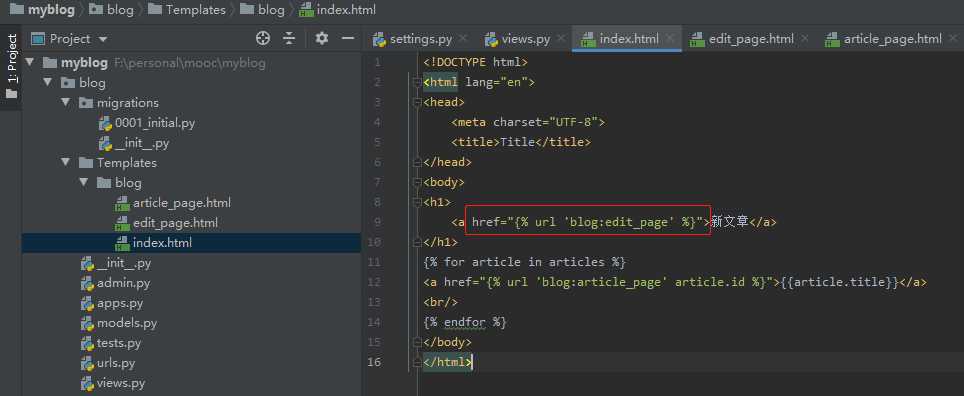
Task: Click the <title>Title</title> line
Action: [521, 142]
